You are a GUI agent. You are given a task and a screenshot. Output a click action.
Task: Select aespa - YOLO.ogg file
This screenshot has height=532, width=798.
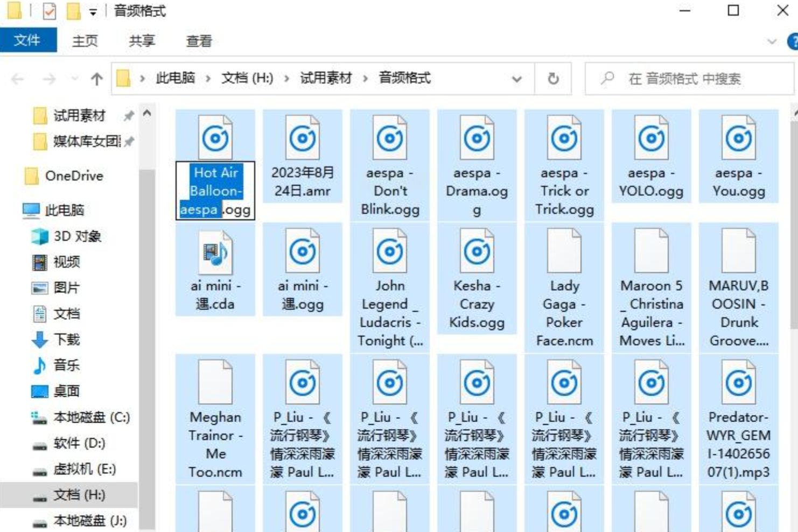pos(652,156)
